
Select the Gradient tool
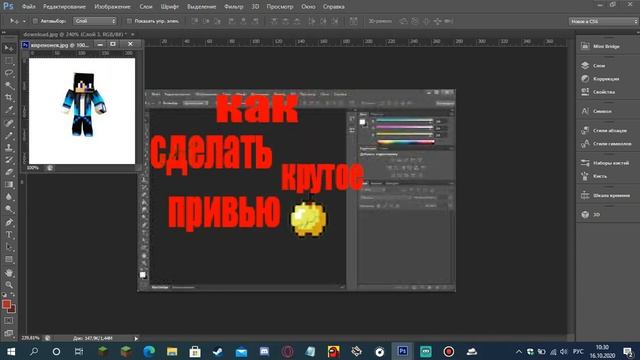pos(9,184)
